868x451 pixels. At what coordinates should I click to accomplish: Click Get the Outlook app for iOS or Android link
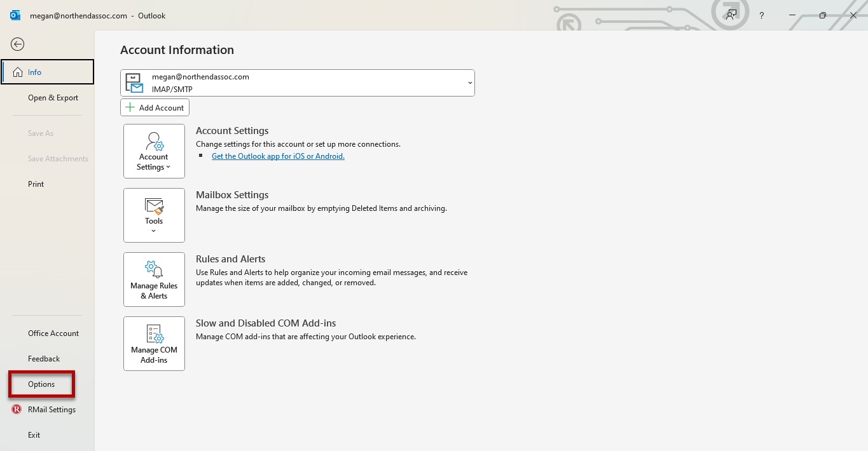[x=278, y=156]
